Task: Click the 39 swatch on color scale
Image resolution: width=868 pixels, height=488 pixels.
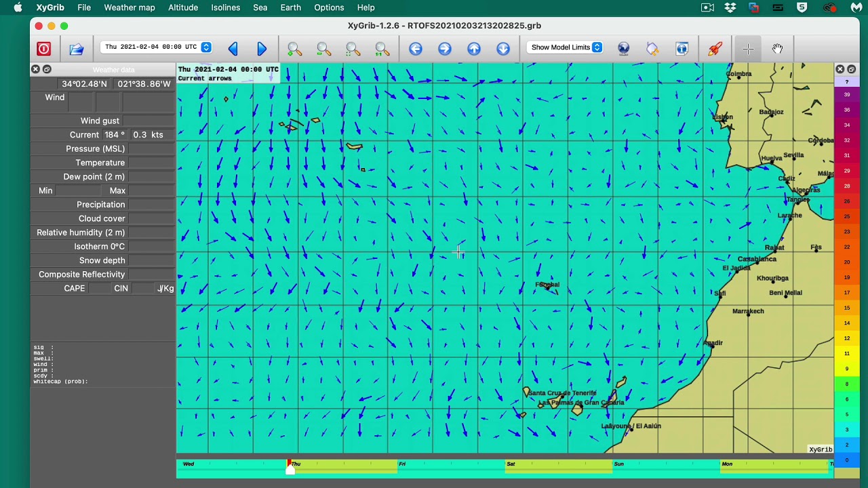Action: [846, 95]
